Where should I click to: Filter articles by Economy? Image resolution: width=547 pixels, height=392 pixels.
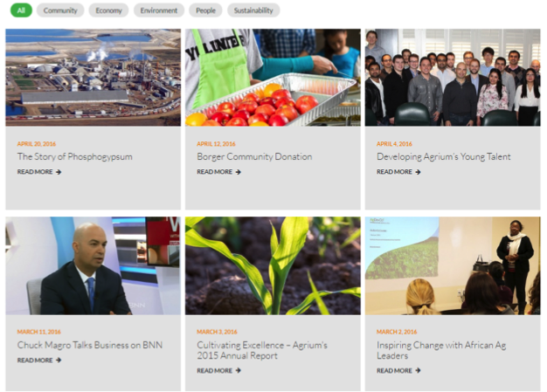[x=108, y=10]
